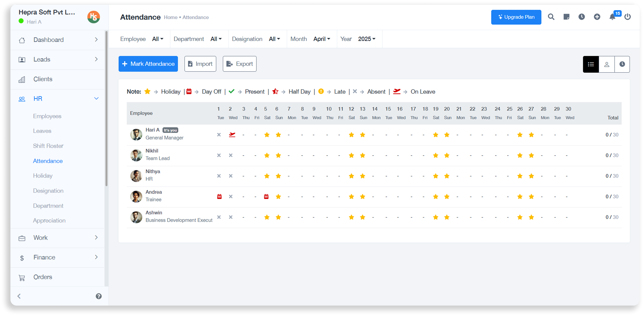The image size is (644, 316).
Task: Switch to attendance by hour view
Action: pos(622,64)
